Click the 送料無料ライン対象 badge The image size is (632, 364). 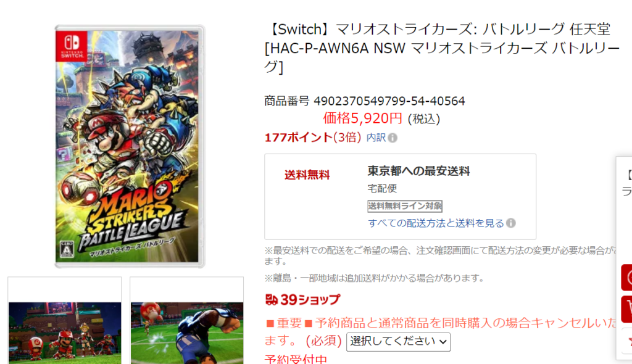[x=405, y=206]
